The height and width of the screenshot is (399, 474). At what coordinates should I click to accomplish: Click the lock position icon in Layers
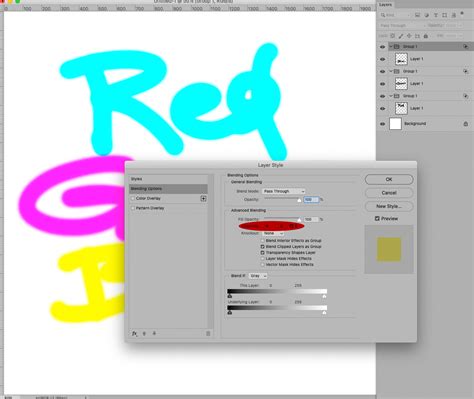[409, 36]
